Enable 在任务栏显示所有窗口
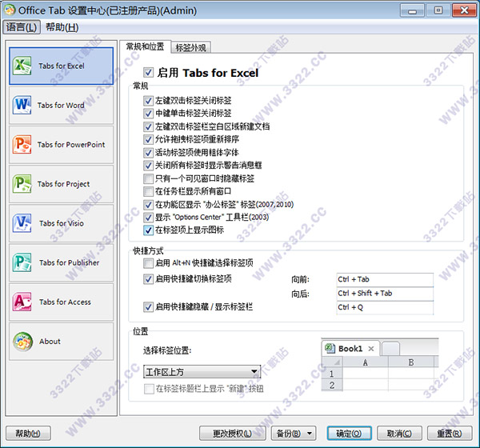 coord(148,191)
